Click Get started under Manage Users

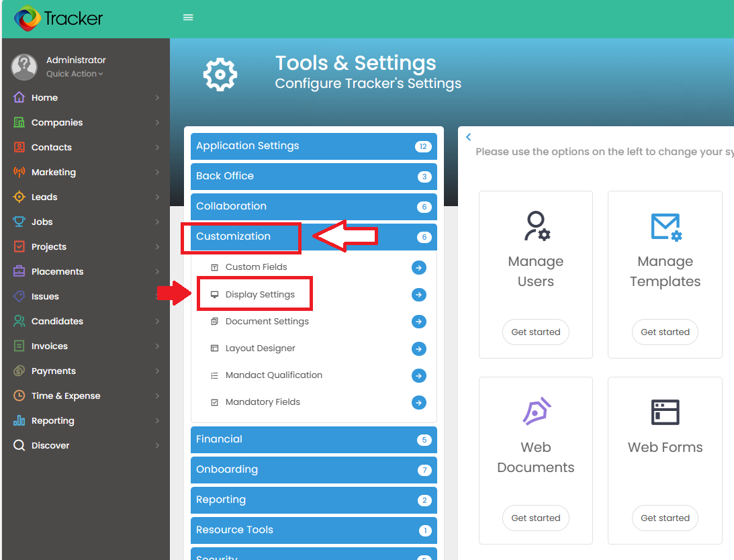click(535, 332)
